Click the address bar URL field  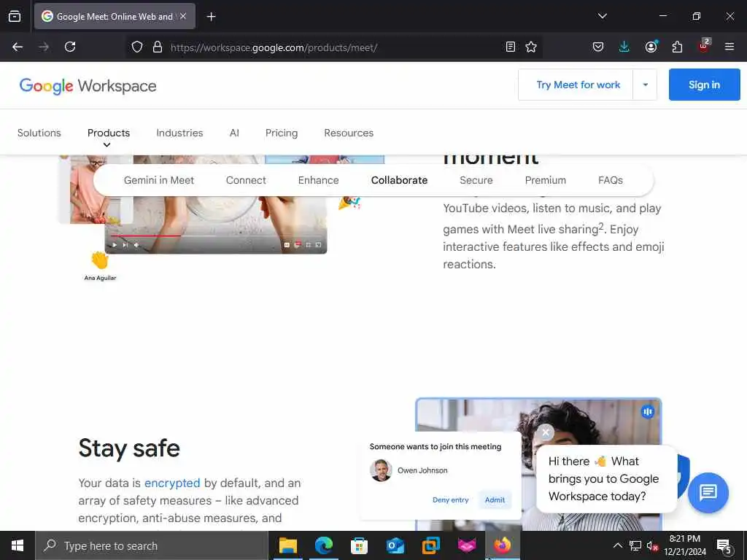(333, 47)
